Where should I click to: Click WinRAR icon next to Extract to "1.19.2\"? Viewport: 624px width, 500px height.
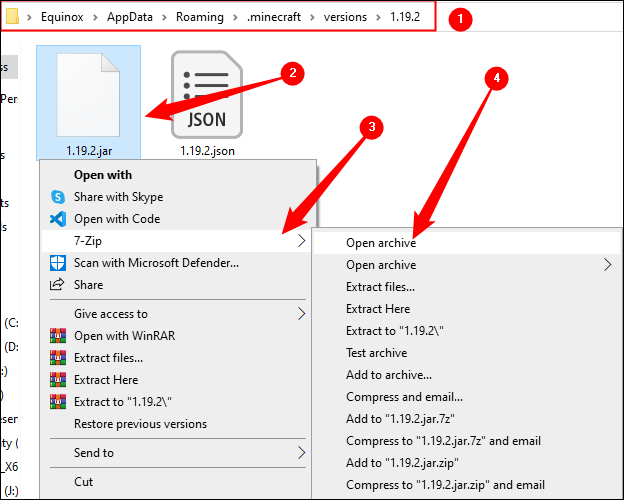58,402
